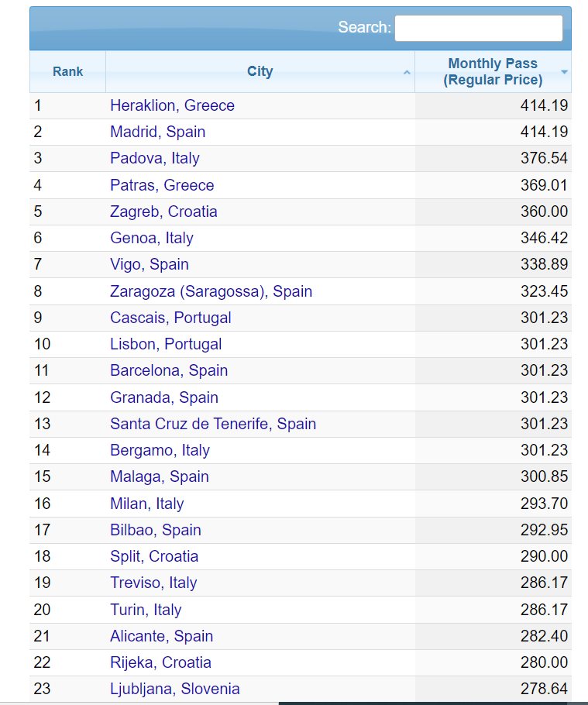588x705 pixels.
Task: Click Monthly Pass column sort arrow
Action: pyautogui.click(x=564, y=71)
